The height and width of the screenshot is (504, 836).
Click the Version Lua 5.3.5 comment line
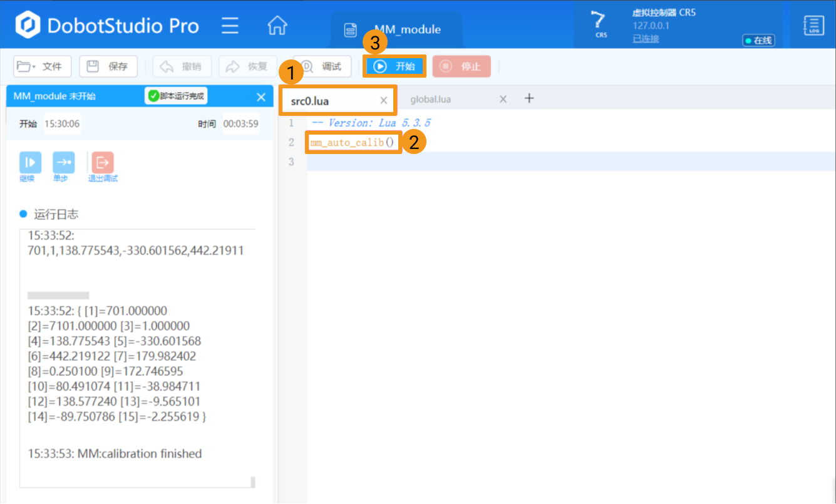point(371,123)
